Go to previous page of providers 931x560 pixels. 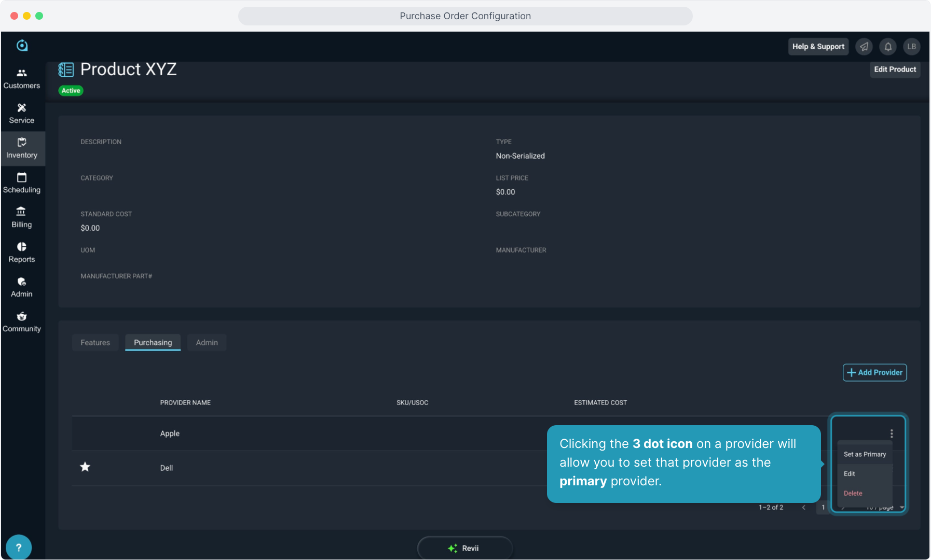click(803, 508)
